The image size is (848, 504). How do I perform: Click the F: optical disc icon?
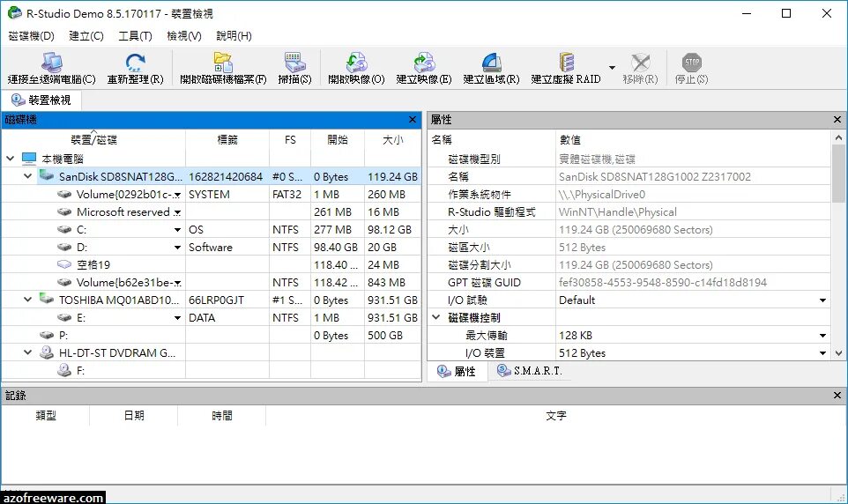[64, 370]
